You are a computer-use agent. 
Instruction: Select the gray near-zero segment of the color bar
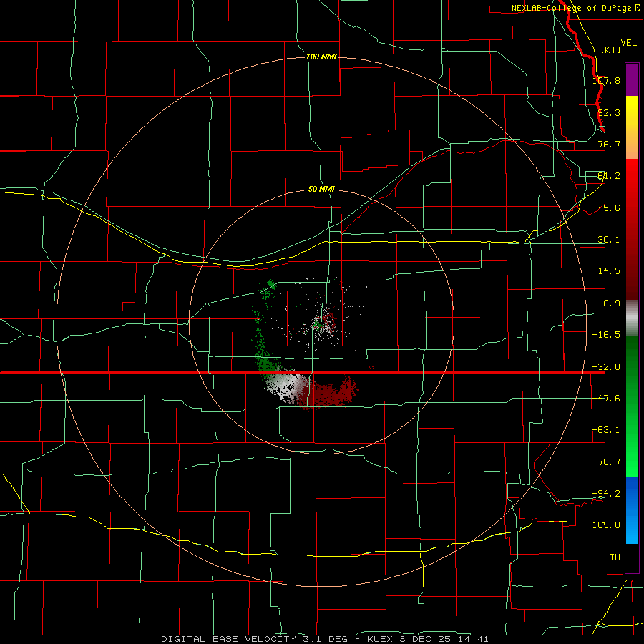(x=632, y=318)
